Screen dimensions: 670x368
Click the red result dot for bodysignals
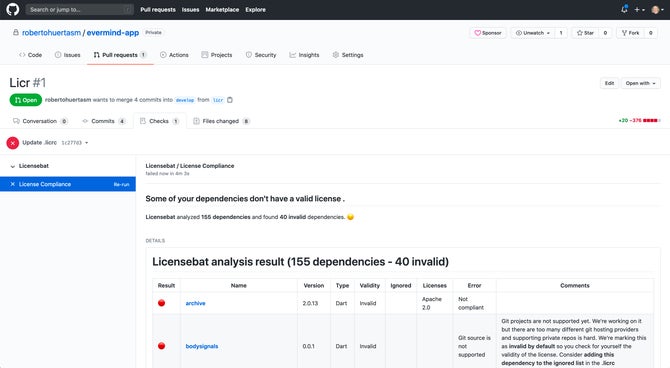click(x=162, y=346)
